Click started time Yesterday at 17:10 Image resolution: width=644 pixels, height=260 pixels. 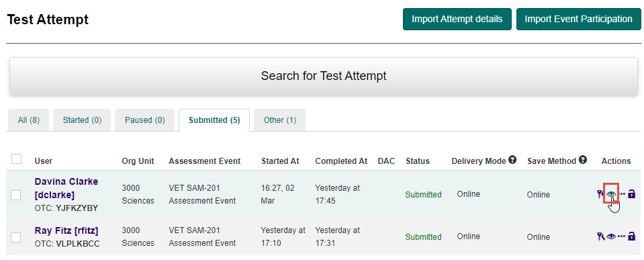click(283, 236)
